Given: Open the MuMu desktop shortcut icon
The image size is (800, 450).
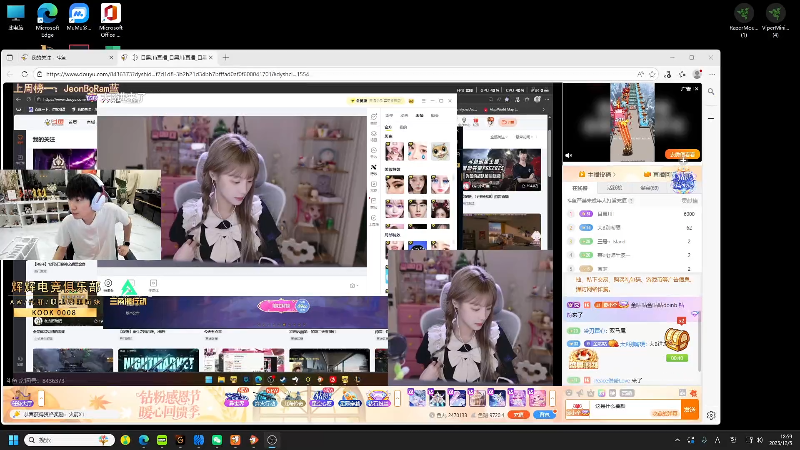Looking at the screenshot, I should point(79,18).
